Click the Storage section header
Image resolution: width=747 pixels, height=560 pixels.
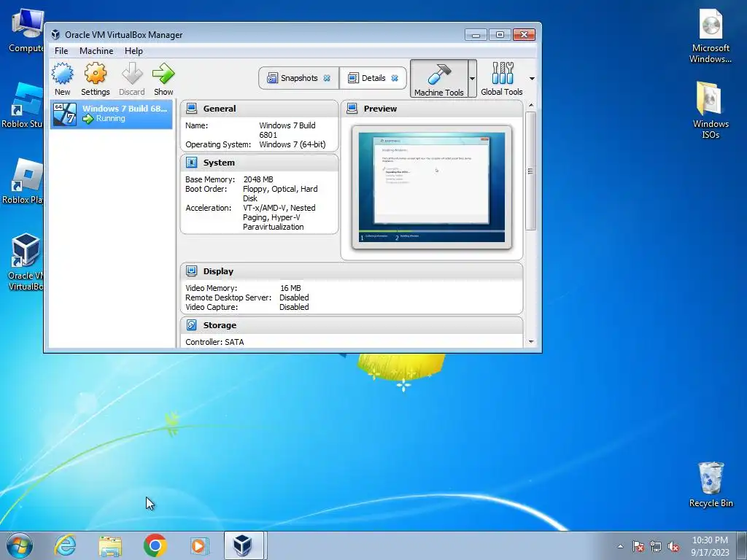pos(352,325)
